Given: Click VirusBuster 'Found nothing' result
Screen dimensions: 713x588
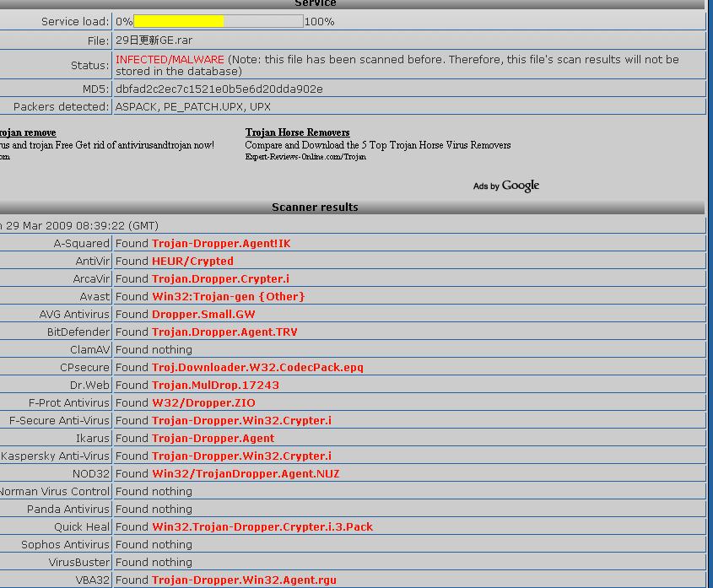Looking at the screenshot, I should 154,563.
